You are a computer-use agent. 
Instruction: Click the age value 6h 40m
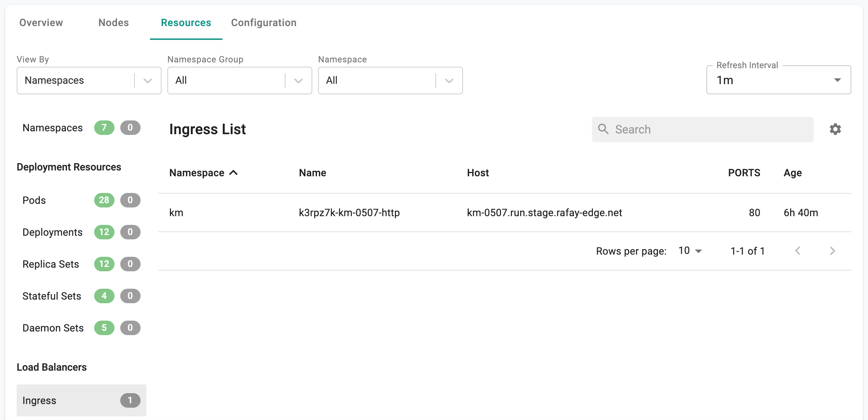click(x=801, y=213)
